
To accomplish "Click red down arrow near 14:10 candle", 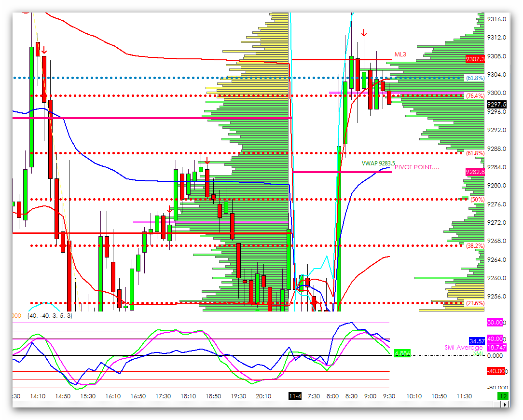I will click(x=44, y=50).
